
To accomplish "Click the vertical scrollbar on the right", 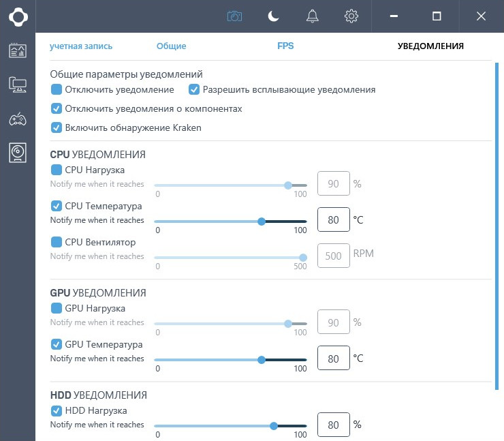I will point(497,226).
